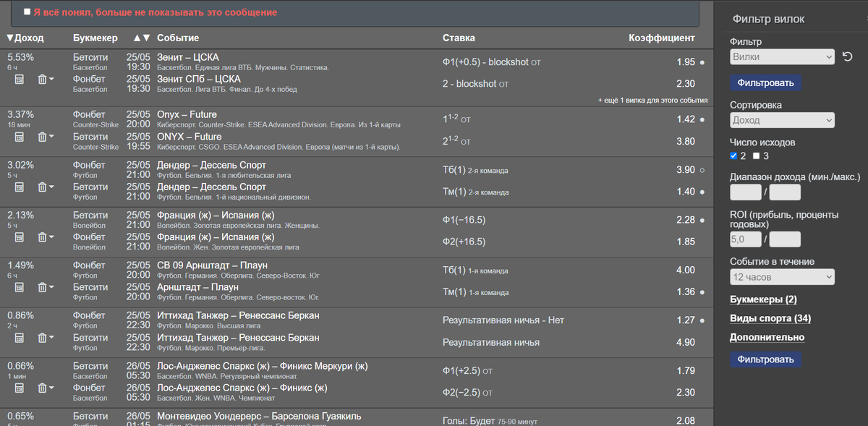This screenshot has width=868, height=426.
Task: Click lower Фильтровать button under Дополнительно
Action: point(765,359)
